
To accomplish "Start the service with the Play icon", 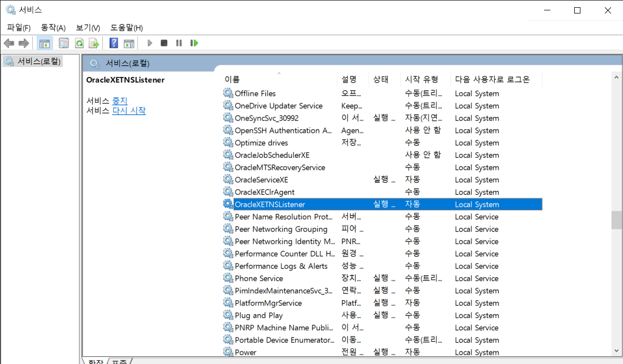I will point(150,43).
